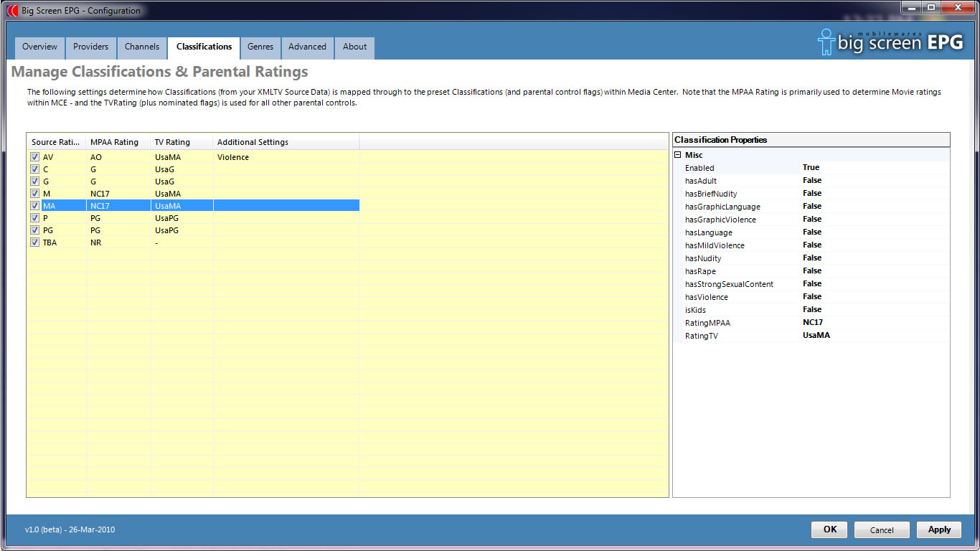Toggle the MA rating checkbox
The height and width of the screenshot is (551, 980).
[x=34, y=205]
